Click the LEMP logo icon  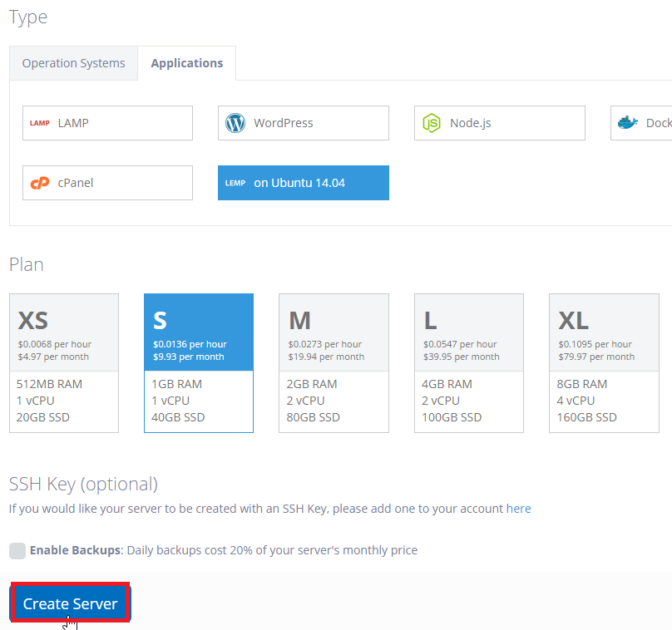coord(235,184)
